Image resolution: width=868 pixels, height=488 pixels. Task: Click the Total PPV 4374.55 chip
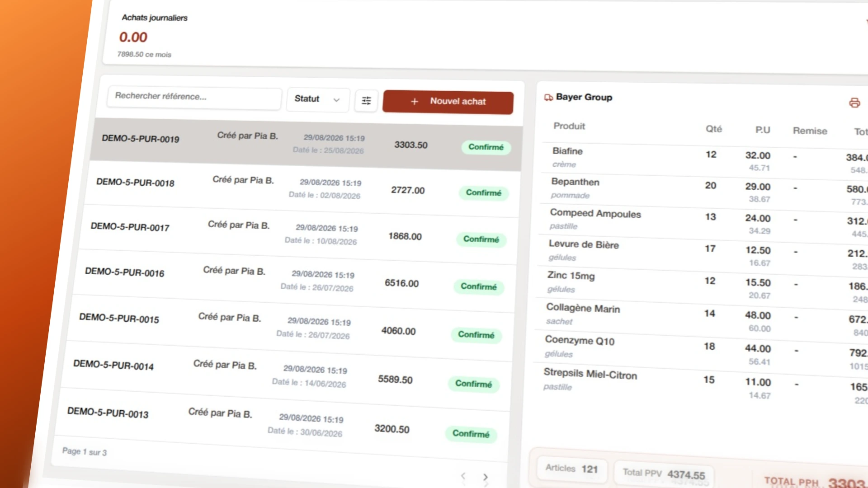pos(664,474)
